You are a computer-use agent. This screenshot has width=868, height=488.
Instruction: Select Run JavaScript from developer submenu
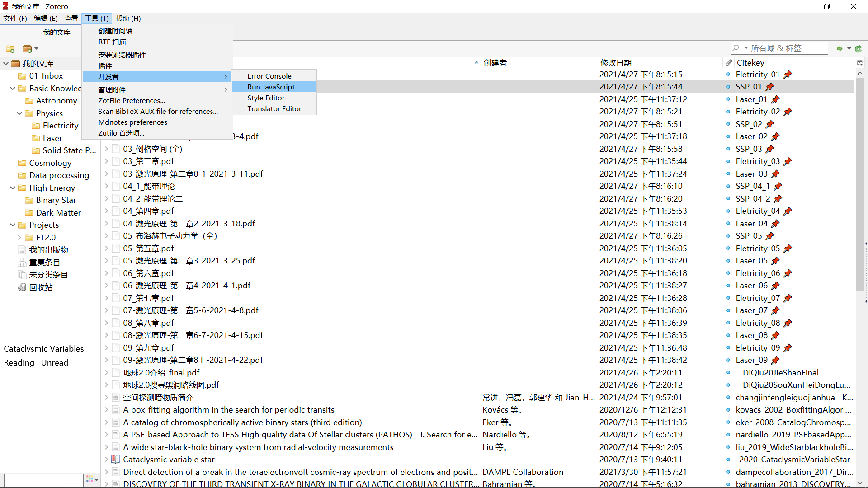tap(271, 87)
